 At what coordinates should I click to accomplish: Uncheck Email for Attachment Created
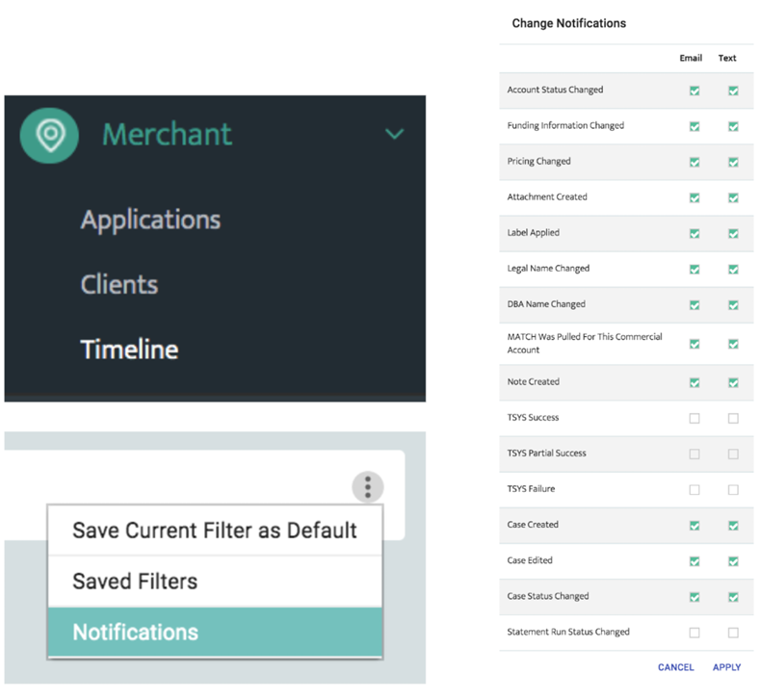[x=694, y=197]
